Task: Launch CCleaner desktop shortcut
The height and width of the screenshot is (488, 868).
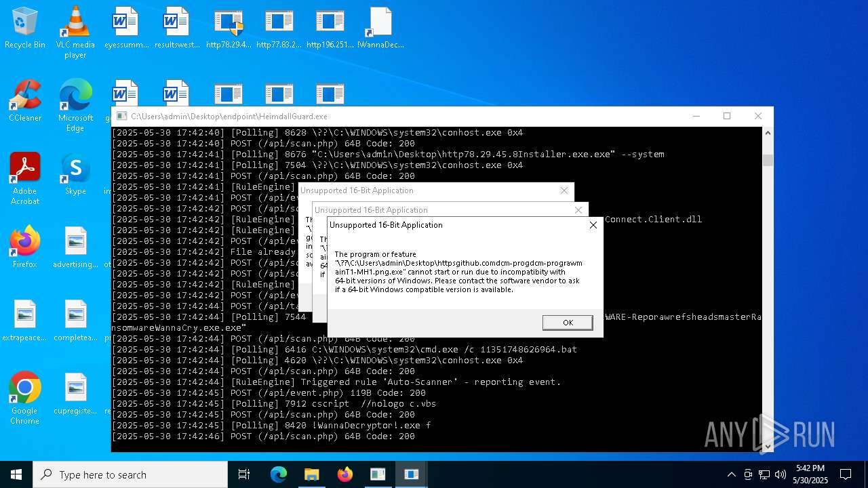Action: (25, 102)
